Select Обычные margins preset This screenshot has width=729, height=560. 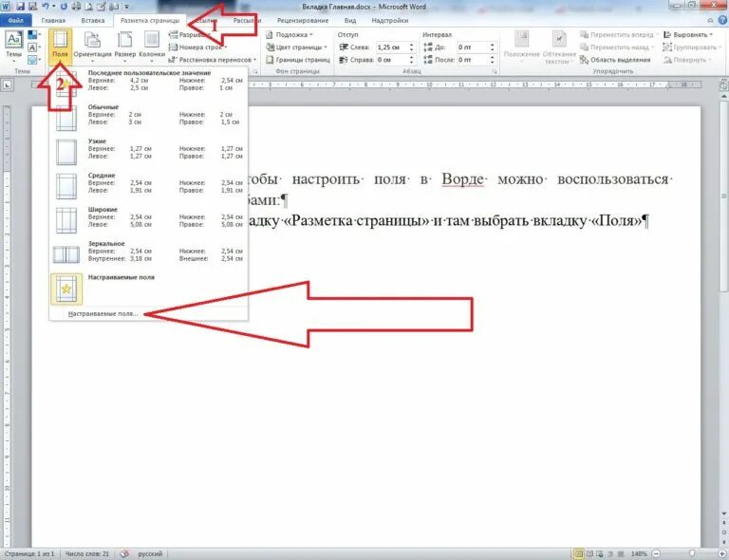point(148,116)
